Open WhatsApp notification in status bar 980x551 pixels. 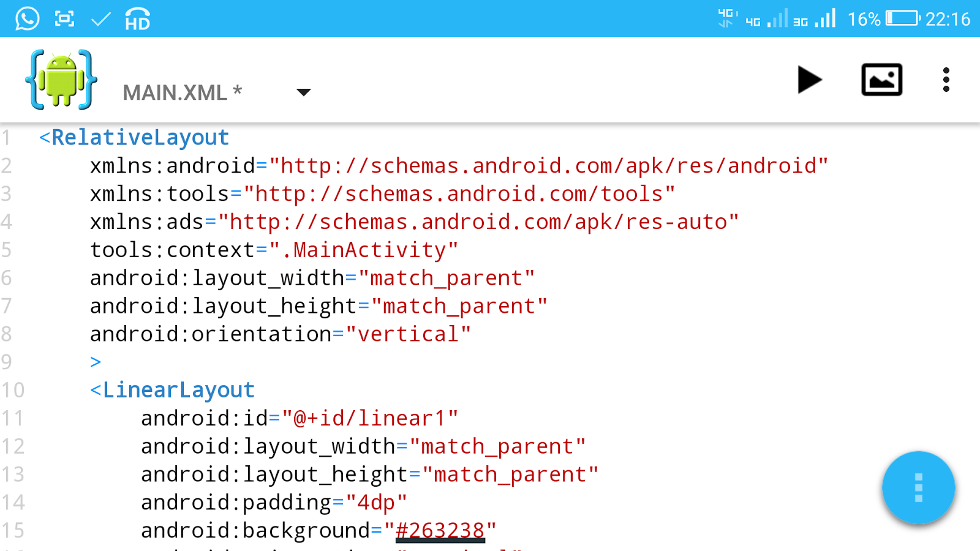click(27, 19)
